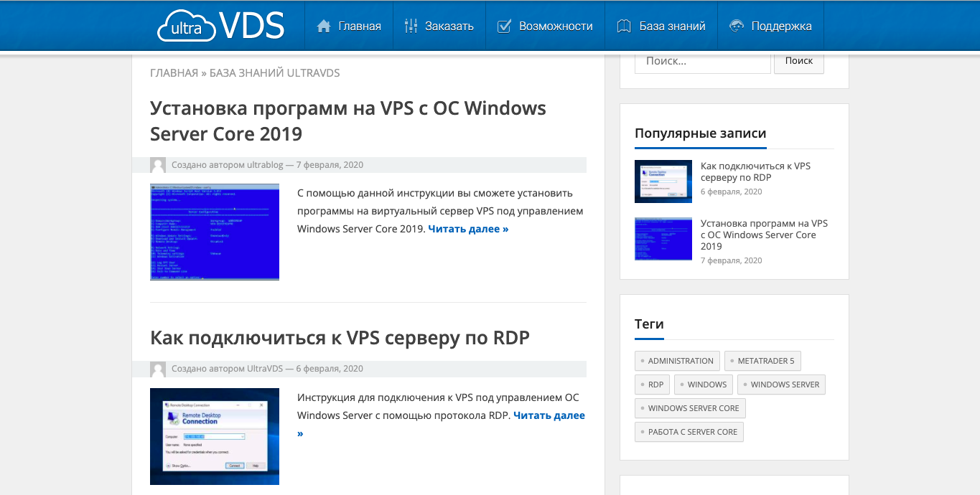Click the date text 7 февраля, 2020 in article meta
The width and height of the screenshot is (980, 495).
[330, 165]
